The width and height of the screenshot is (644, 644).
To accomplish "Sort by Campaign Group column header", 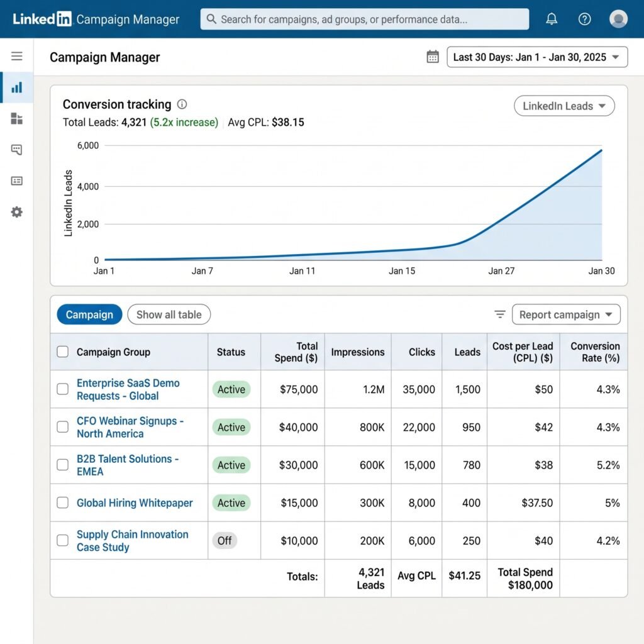I will 113,352.
